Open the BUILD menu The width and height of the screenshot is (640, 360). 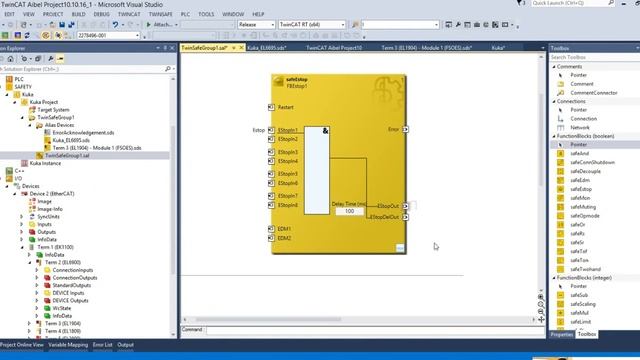coord(78,14)
